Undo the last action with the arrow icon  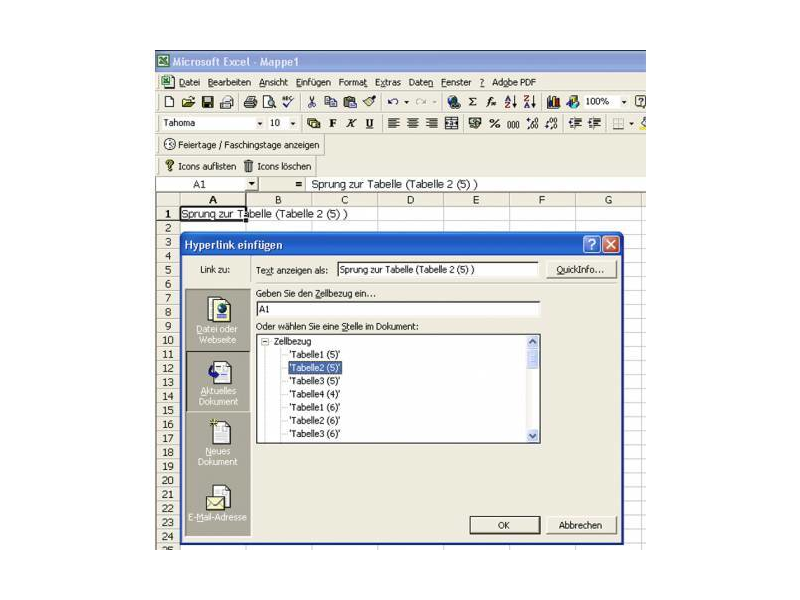tap(392, 102)
